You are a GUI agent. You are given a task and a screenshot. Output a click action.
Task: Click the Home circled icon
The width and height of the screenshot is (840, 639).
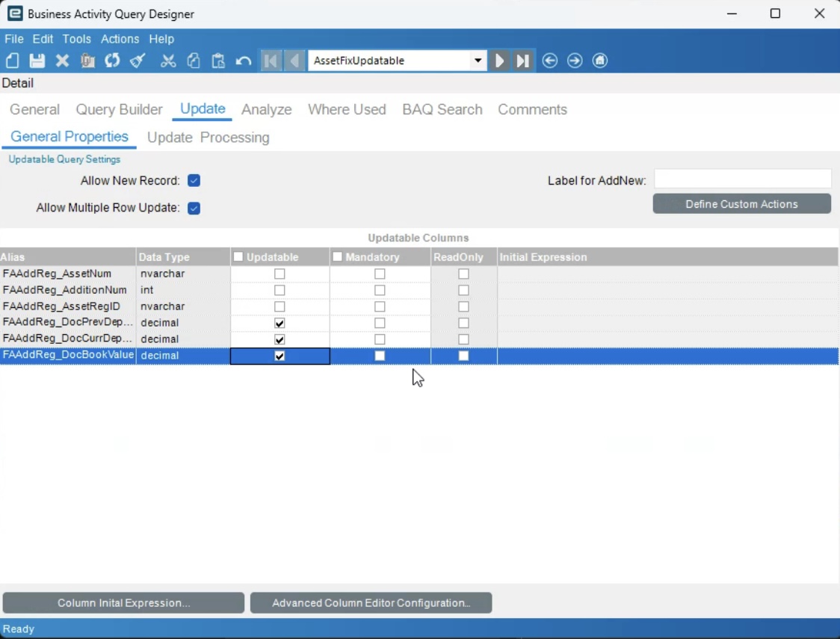pos(600,61)
